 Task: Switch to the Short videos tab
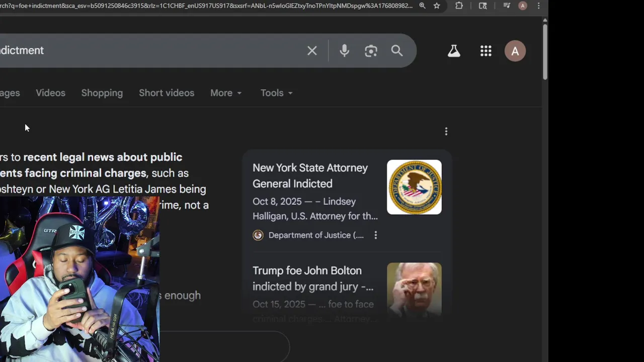(167, 93)
